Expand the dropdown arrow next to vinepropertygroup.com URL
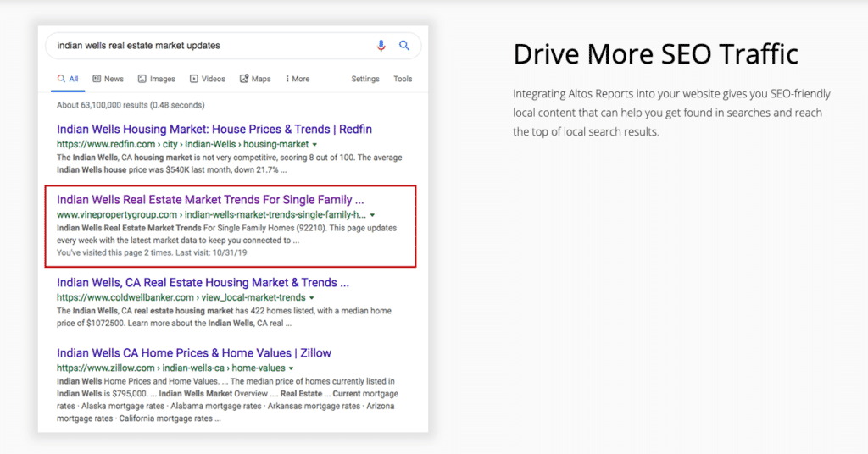The width and height of the screenshot is (868, 454). [x=373, y=215]
